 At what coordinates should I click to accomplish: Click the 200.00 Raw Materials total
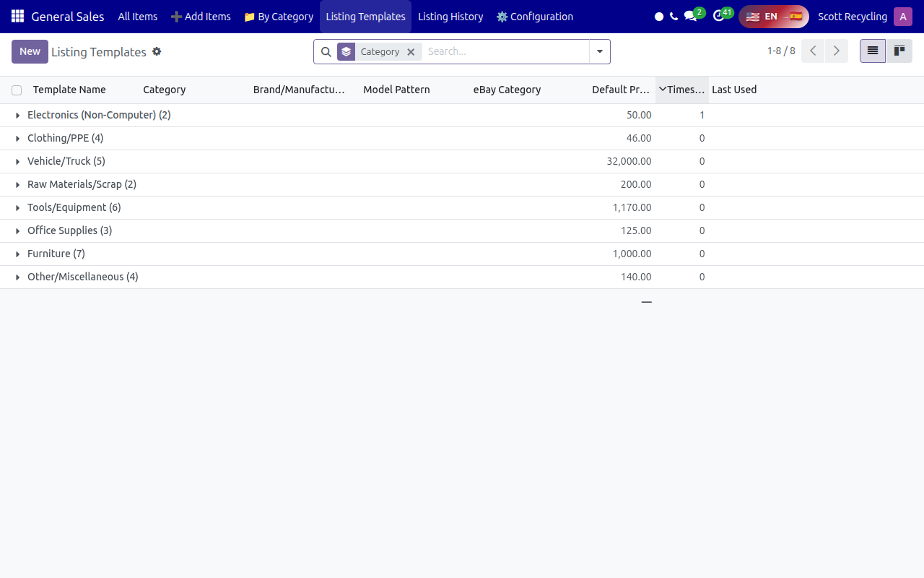(636, 184)
